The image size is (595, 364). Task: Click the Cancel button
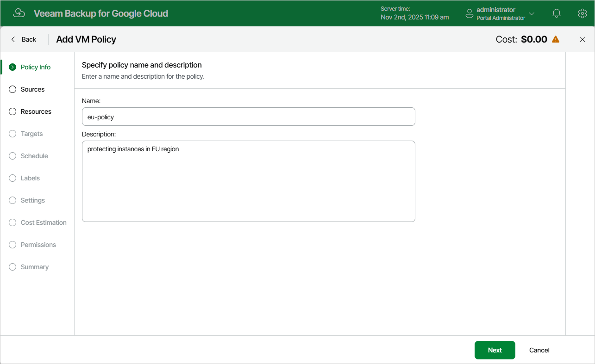[x=539, y=350]
